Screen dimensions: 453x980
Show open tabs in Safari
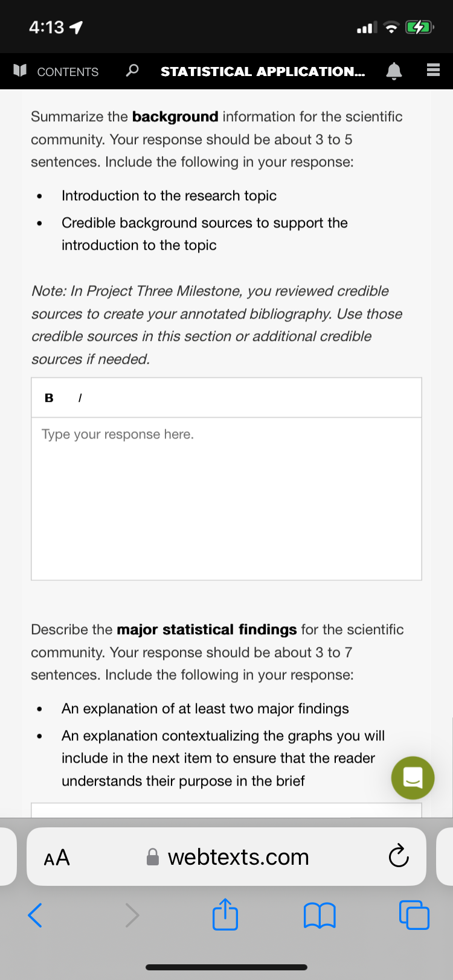[414, 915]
